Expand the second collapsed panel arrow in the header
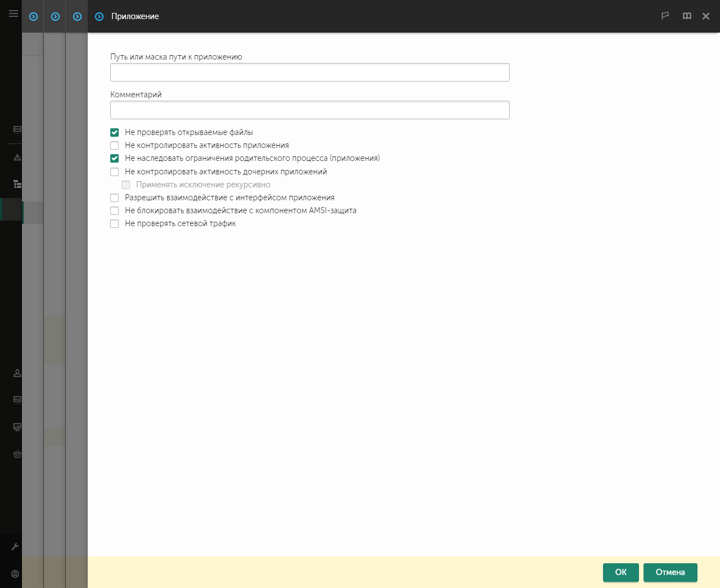 coord(55,17)
